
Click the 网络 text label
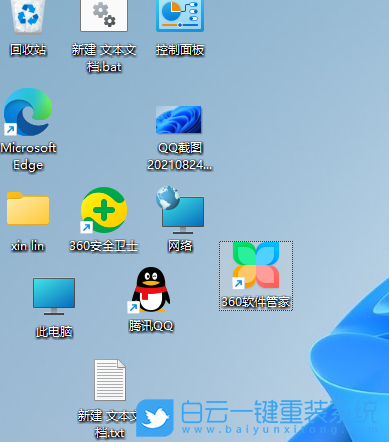(180, 246)
